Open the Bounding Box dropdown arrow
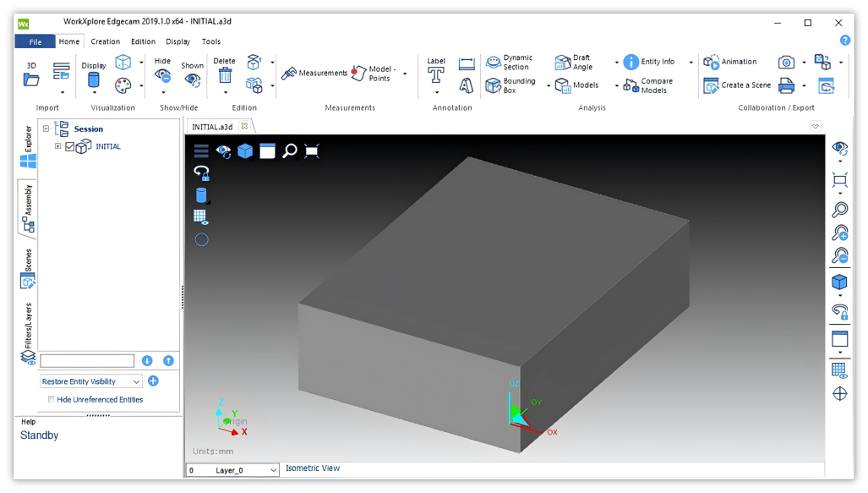The image size is (868, 493). point(549,86)
